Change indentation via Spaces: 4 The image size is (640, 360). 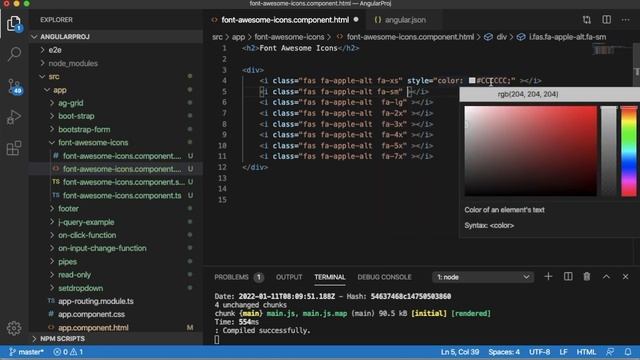click(504, 352)
